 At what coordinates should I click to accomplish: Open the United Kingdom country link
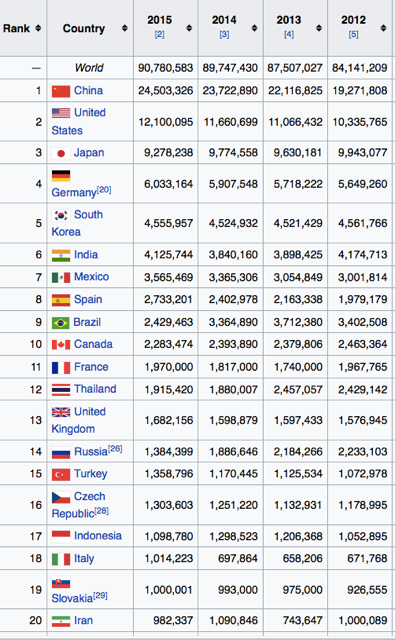[78, 420]
